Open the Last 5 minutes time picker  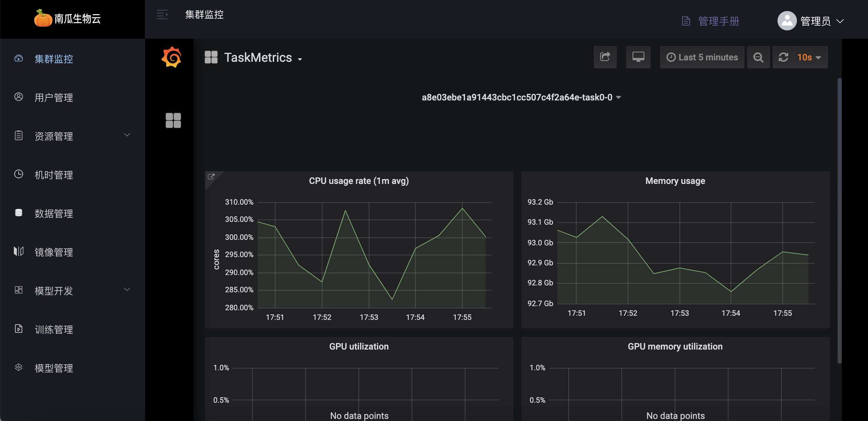pyautogui.click(x=702, y=57)
